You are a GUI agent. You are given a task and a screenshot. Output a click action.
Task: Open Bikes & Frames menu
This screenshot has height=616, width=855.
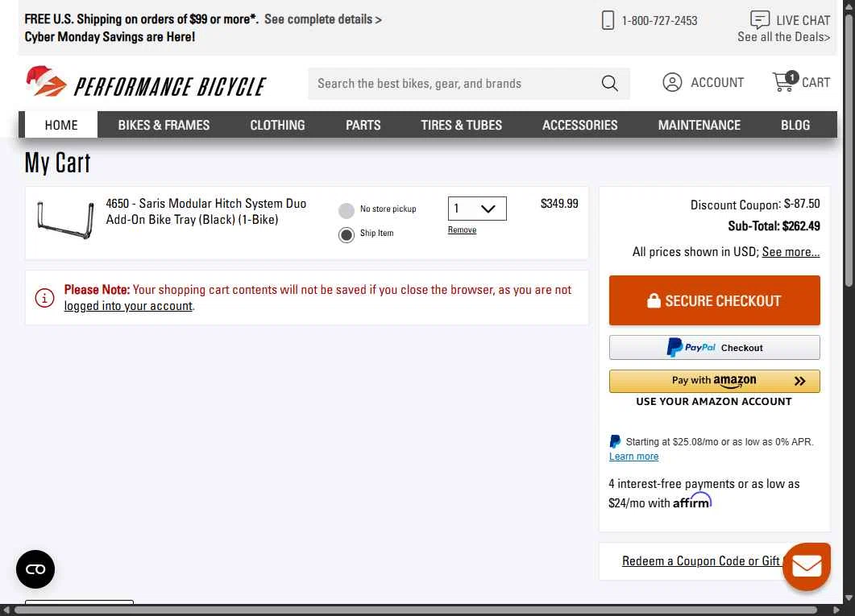coord(164,125)
